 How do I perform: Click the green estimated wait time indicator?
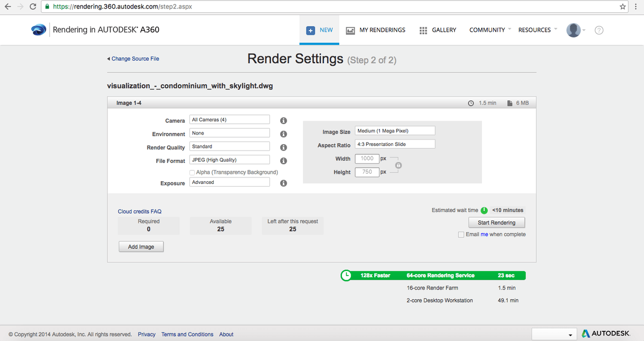484,210
